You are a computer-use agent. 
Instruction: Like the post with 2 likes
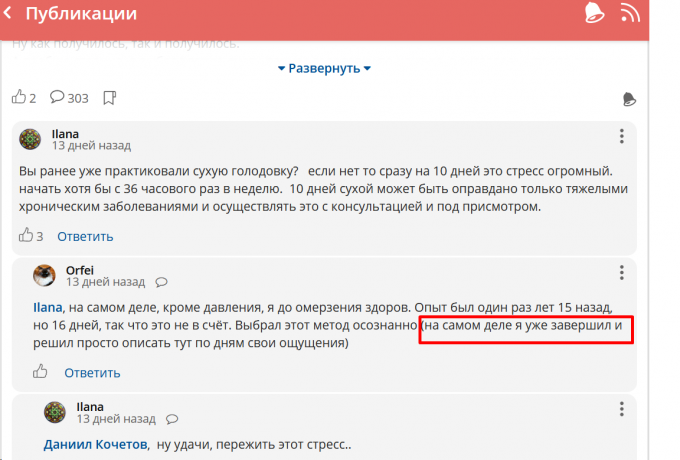coord(18,97)
